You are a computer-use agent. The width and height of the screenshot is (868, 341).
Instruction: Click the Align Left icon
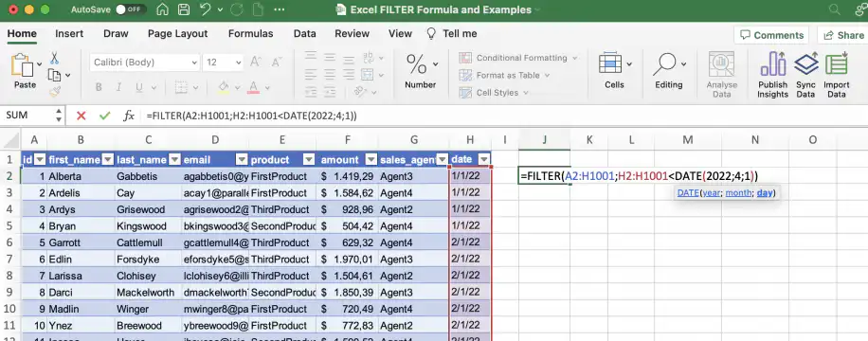[311, 75]
